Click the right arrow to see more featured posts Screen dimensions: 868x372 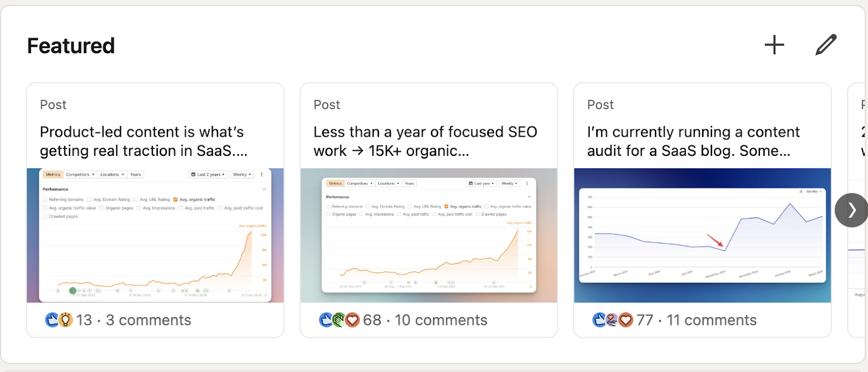(851, 211)
